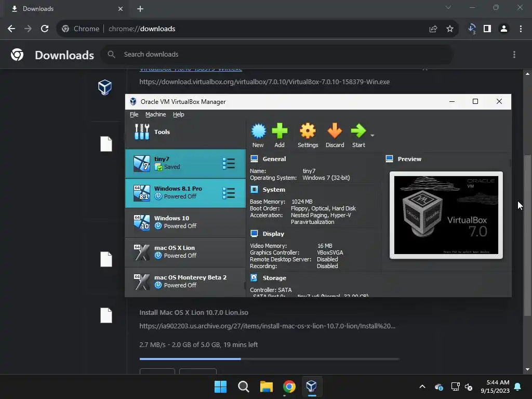532x399 pixels.
Task: Close the Downloads tab
Action: pyautogui.click(x=121, y=9)
